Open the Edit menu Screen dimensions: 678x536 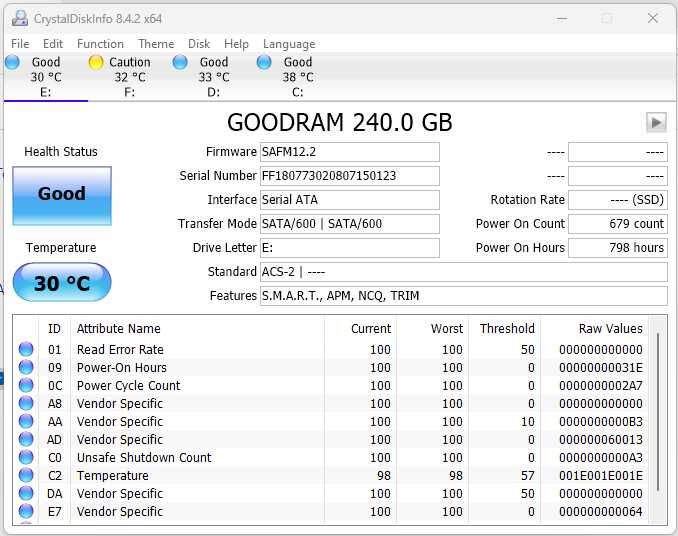click(53, 44)
